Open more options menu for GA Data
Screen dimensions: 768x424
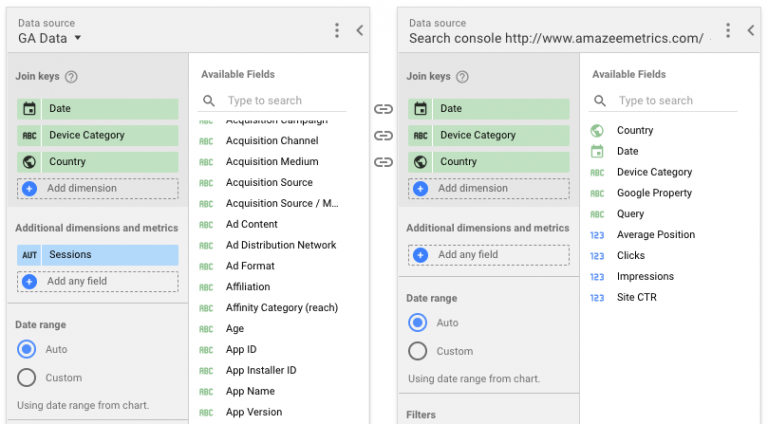coord(336,30)
